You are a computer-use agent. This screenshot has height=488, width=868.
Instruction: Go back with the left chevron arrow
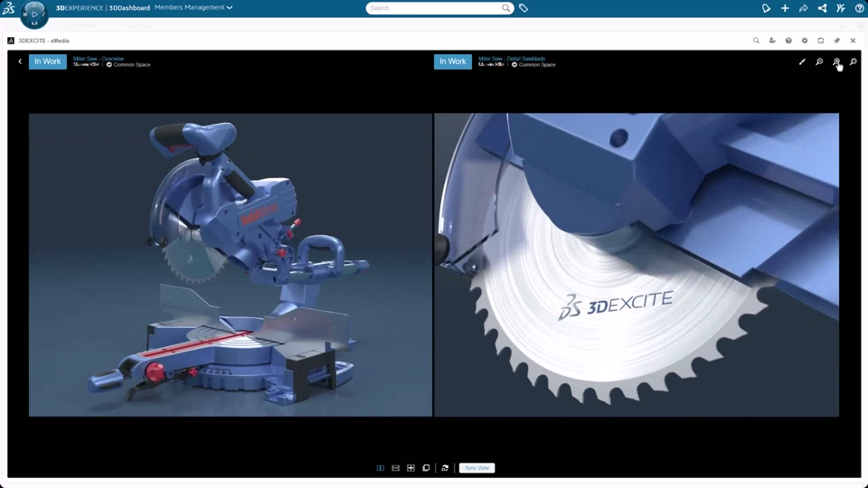point(20,61)
